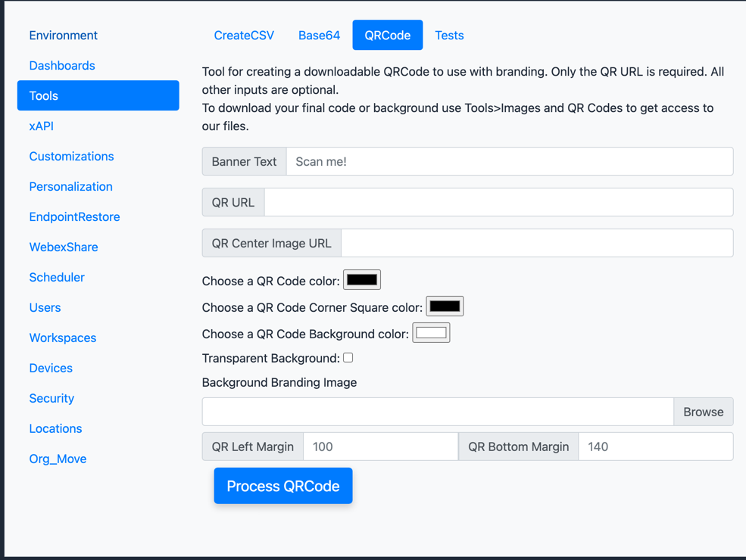The height and width of the screenshot is (560, 746).
Task: Select the Tests tab
Action: click(x=449, y=36)
